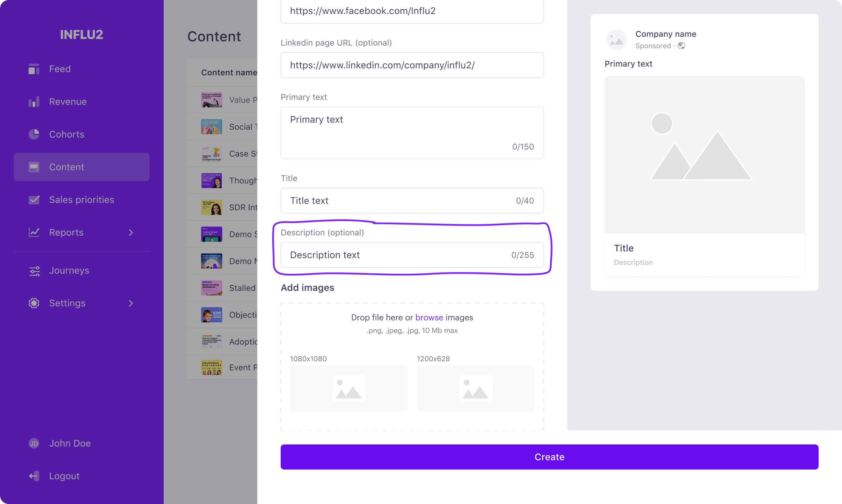Select the 1080x1080 image placeholder

pos(348,388)
